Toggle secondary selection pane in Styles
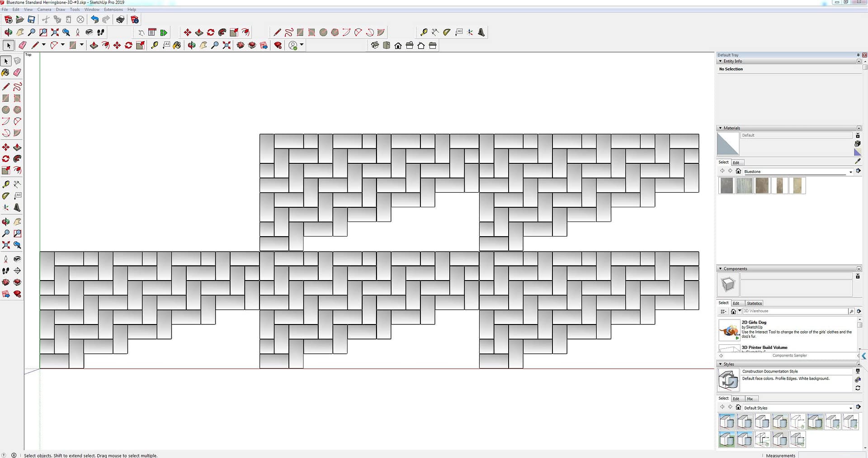The height and width of the screenshot is (458, 868). [858, 371]
